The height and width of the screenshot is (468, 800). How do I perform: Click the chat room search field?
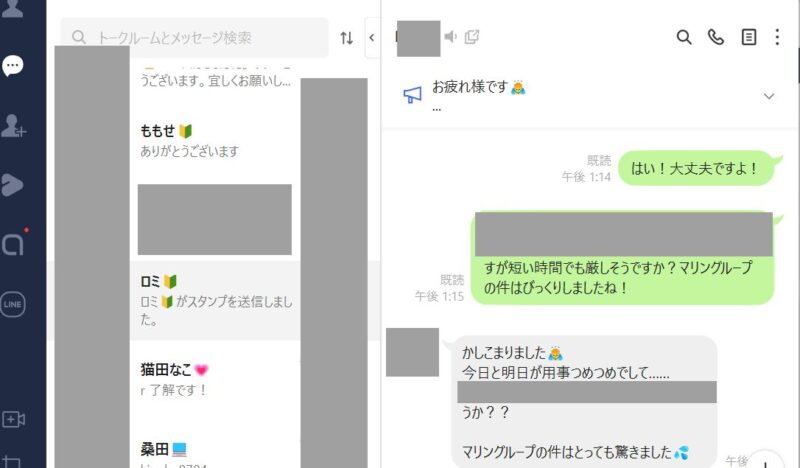[194, 38]
